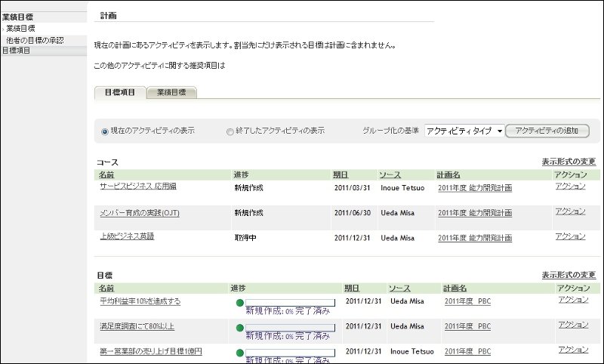The height and width of the screenshot is (364, 604).
Task: Click 計画名 header in 目標 table
Action: [x=455, y=288]
